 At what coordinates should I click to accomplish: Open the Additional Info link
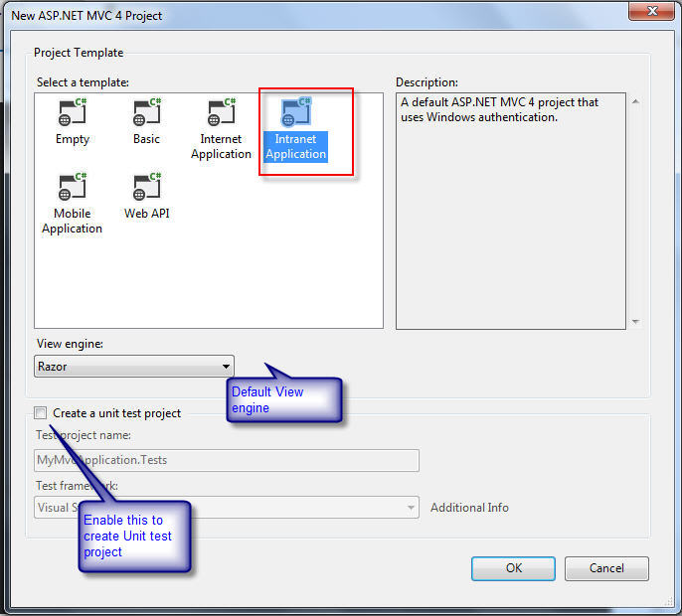(469, 508)
